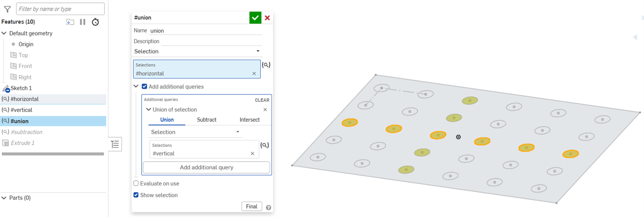This screenshot has width=644, height=217.
Task: Uncheck Add additional queries checkbox
Action: [x=144, y=86]
